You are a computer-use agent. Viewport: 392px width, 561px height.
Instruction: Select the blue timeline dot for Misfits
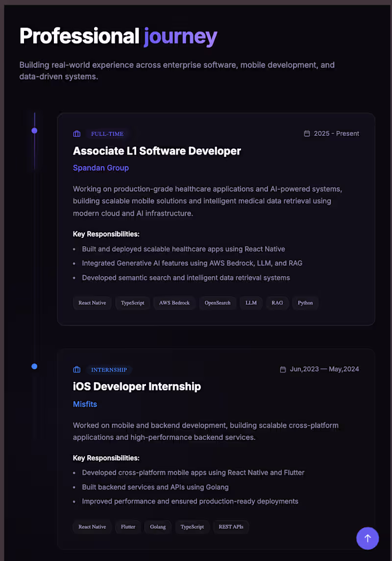pos(34,366)
